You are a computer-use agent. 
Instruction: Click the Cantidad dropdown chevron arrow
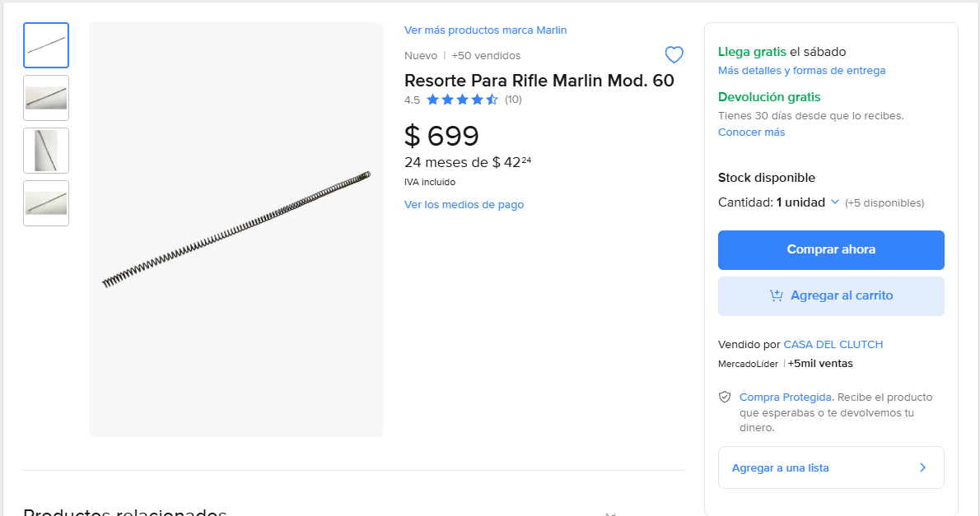(x=835, y=202)
